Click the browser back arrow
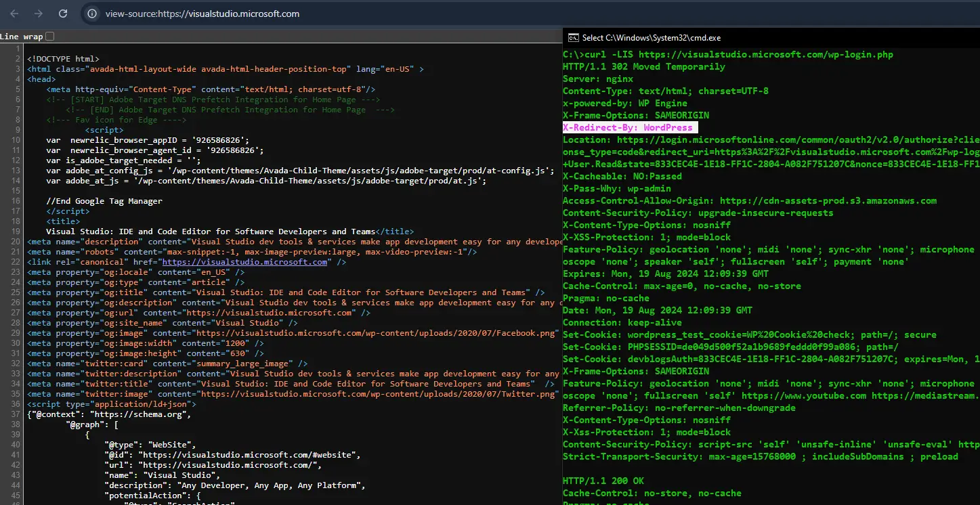Viewport: 980px width, 505px height. tap(14, 14)
